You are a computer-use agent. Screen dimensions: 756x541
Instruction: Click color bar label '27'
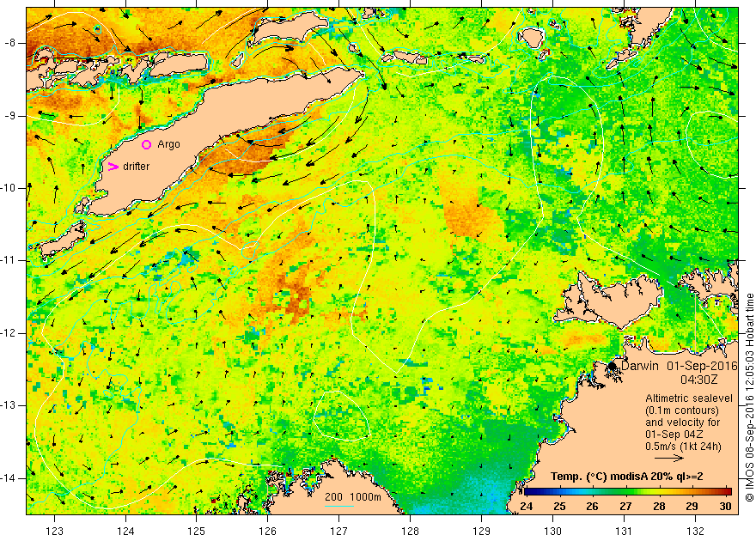pyautogui.click(x=625, y=507)
